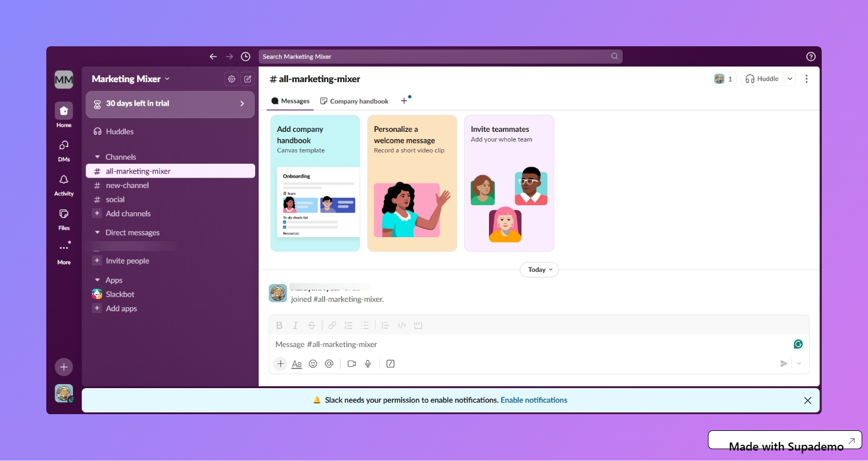This screenshot has height=461, width=868.
Task: Click the send message arrow
Action: click(x=784, y=364)
